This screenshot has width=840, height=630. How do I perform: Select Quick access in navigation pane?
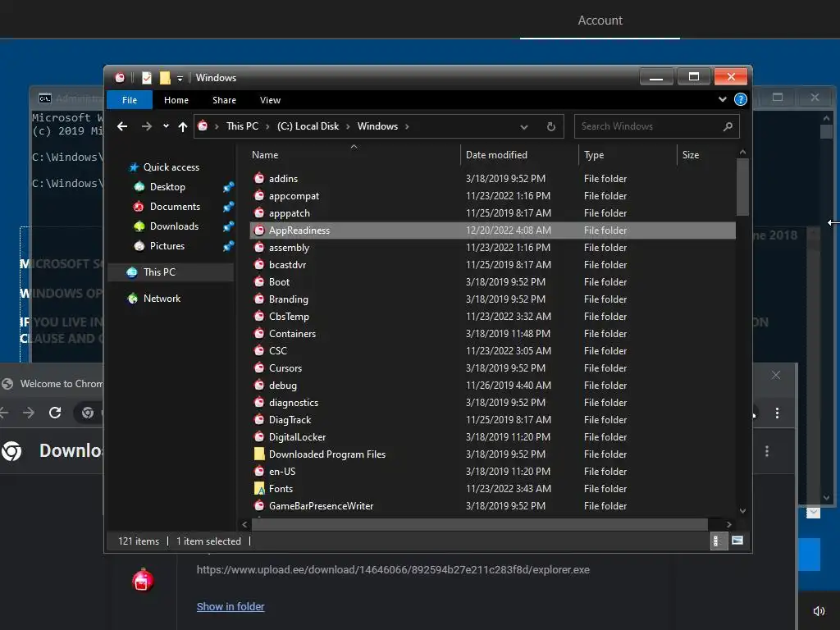(171, 167)
